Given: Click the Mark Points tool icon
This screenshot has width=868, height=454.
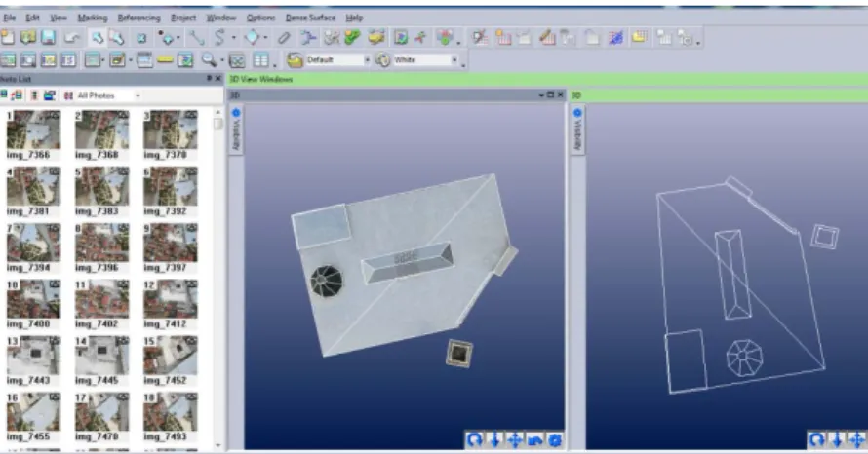Looking at the screenshot, I should tap(166, 38).
